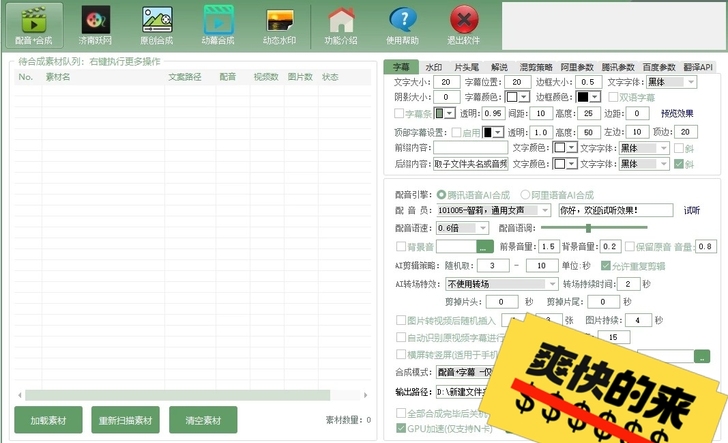Open the 顶部字幕 black color dropdown

coord(493,132)
